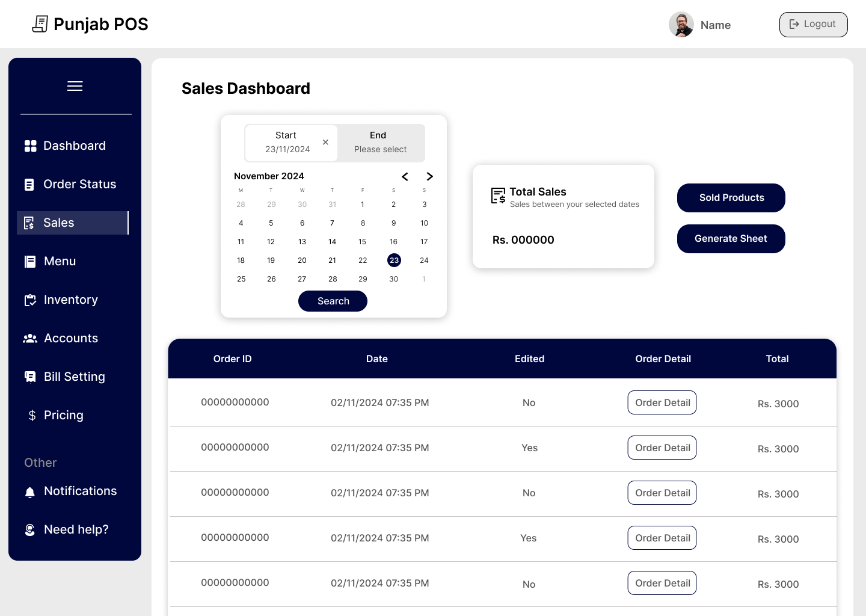Select the Start date field

tap(291, 143)
